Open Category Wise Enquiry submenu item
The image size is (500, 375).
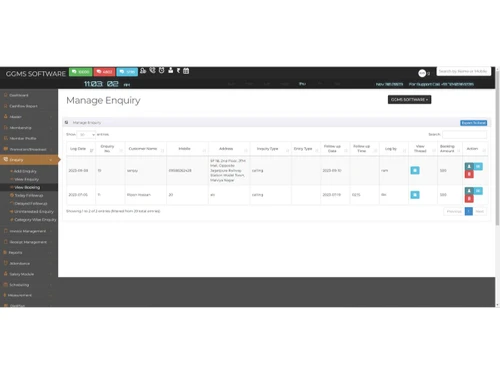click(x=35, y=220)
